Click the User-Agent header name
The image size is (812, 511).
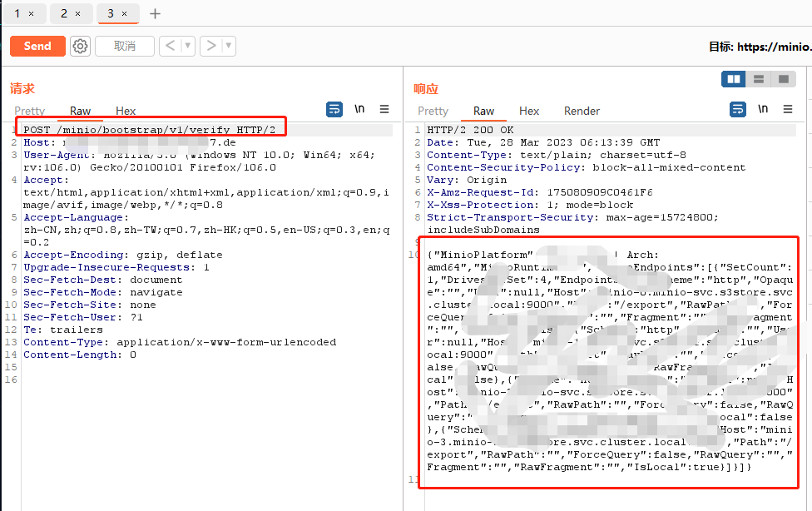[57, 155]
